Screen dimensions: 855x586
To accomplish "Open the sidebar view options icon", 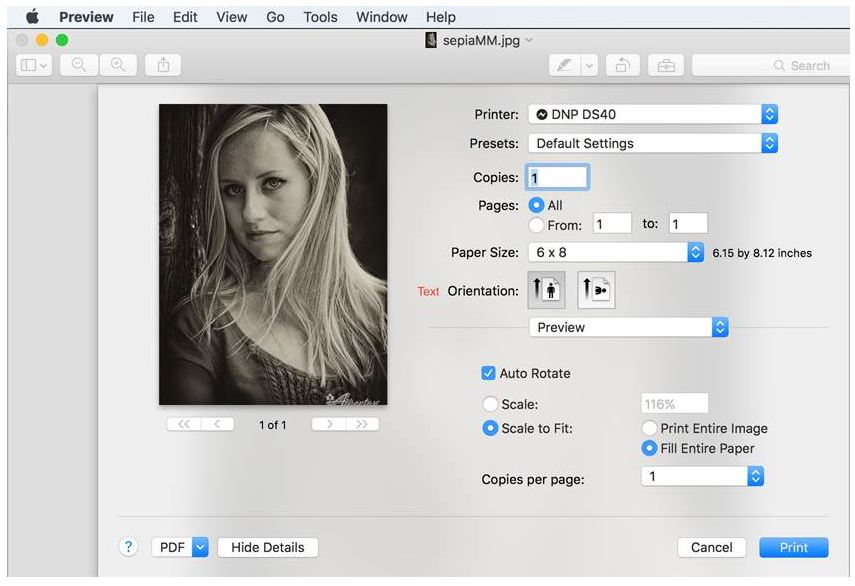I will [30, 64].
